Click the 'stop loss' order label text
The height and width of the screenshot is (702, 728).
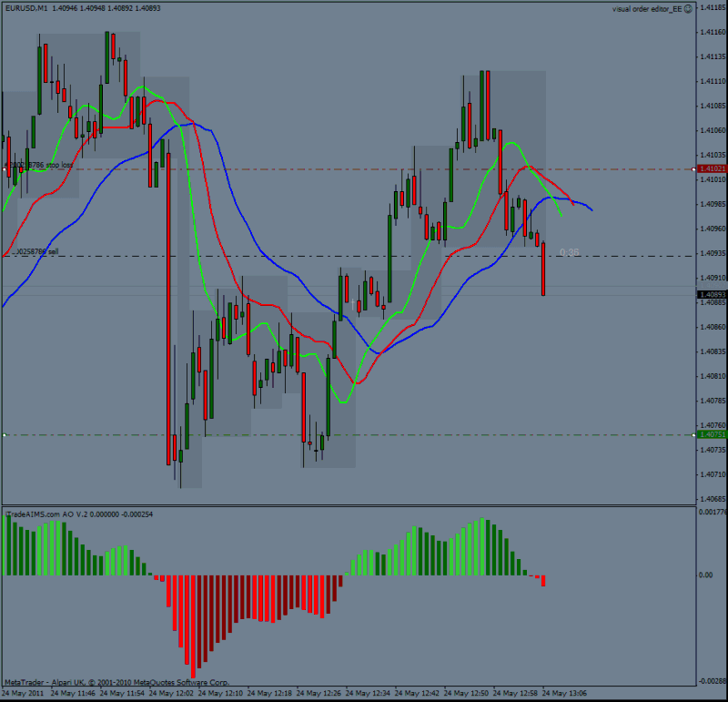click(59, 165)
